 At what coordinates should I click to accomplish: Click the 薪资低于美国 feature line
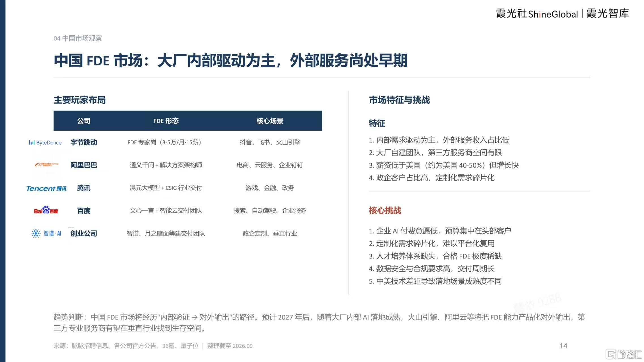[x=444, y=165]
